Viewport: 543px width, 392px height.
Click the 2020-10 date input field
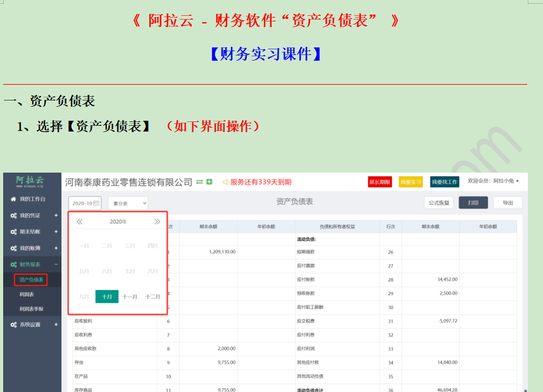(x=85, y=204)
